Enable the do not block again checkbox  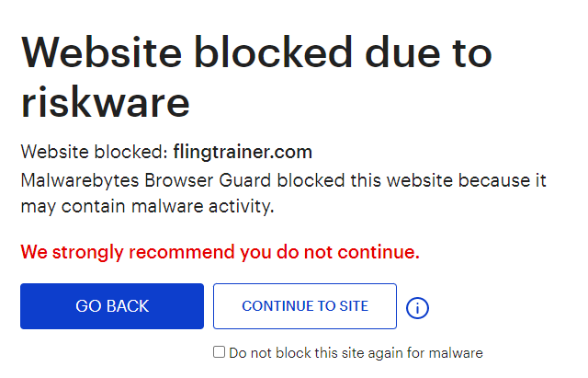point(219,351)
